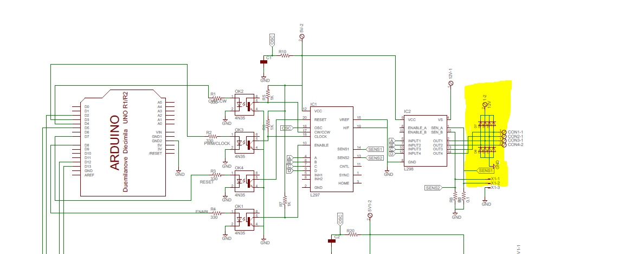
Task: Select resistor R3 near RESET label
Action: (217, 175)
